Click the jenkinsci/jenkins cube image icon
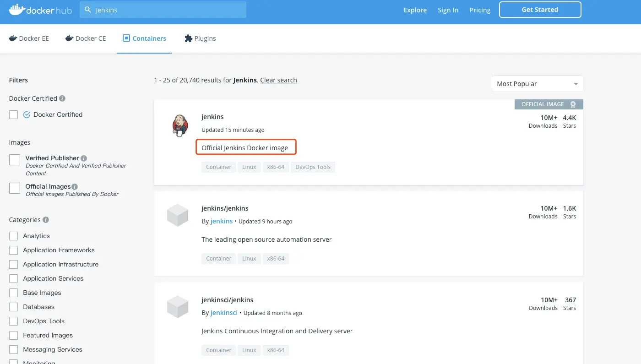Image resolution: width=641 pixels, height=364 pixels. tap(178, 307)
